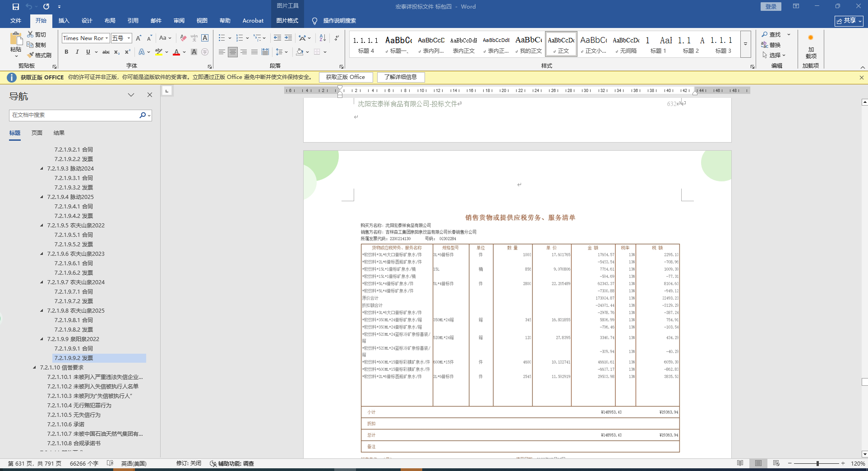
Task: Collapse the 7.2.1.10 信誉要求 heading
Action: tap(35, 367)
